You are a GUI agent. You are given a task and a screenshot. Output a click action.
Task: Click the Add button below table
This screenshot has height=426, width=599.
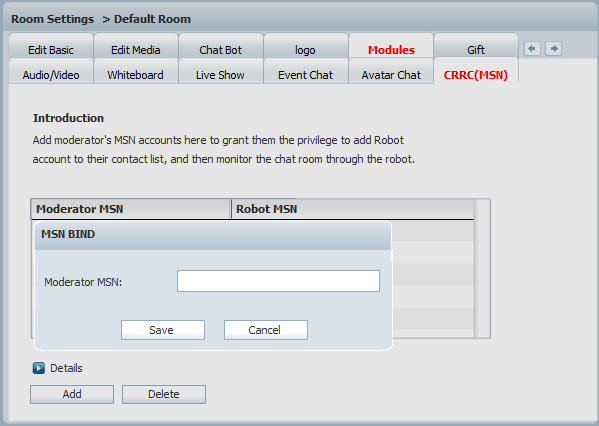tap(72, 394)
